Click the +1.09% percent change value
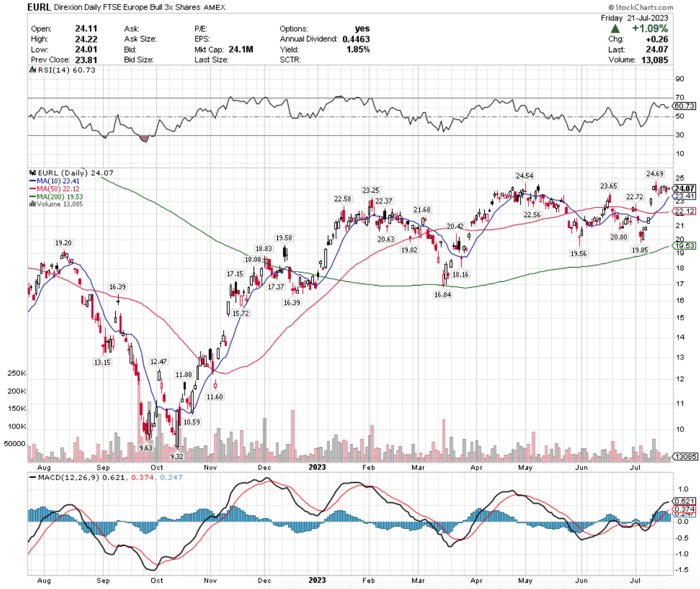700x589 pixels. pos(650,28)
